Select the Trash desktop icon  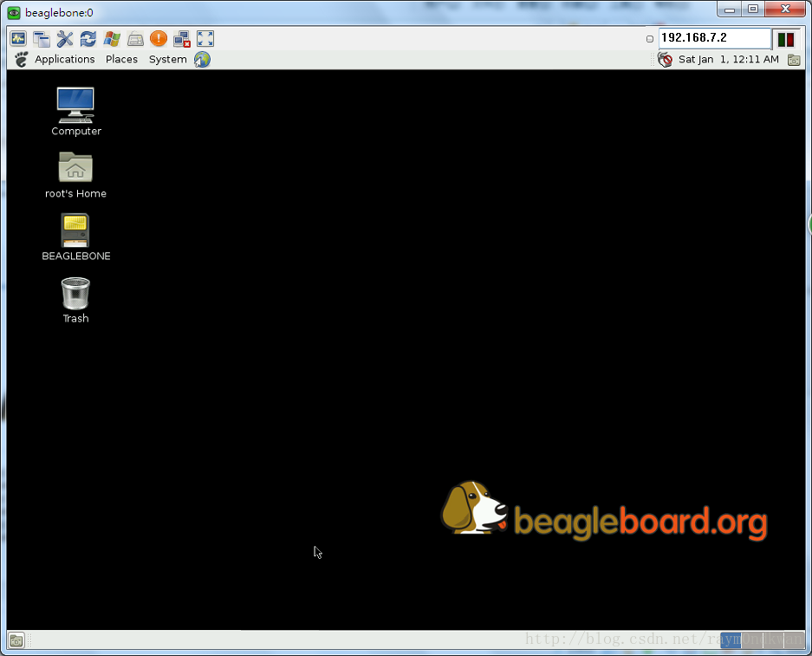tap(75, 301)
